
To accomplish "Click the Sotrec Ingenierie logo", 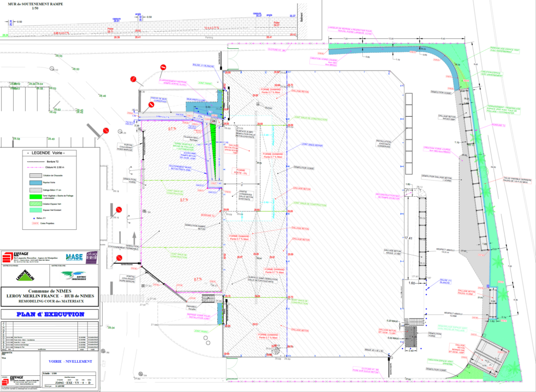I will tap(73, 275).
